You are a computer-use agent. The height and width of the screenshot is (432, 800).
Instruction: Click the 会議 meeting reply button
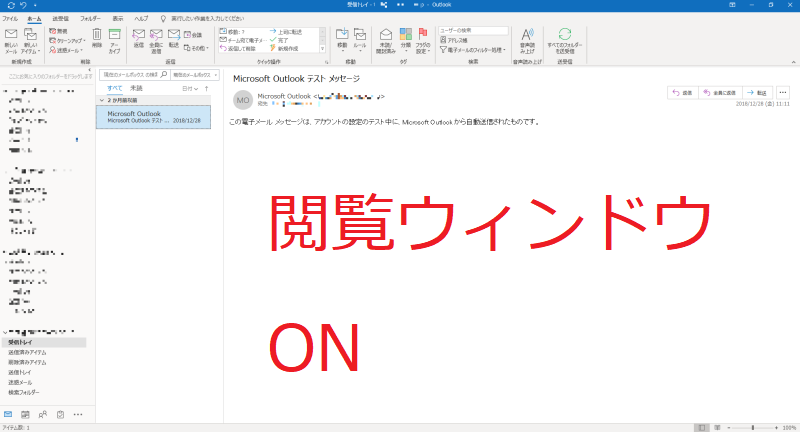193,35
